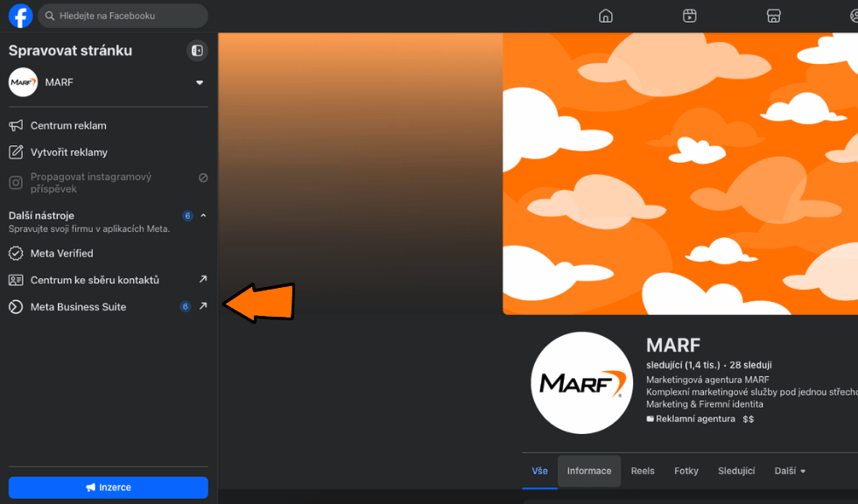The image size is (858, 504).
Task: Collapse the Spravovat stránku sidebar panel icon
Action: click(x=197, y=51)
